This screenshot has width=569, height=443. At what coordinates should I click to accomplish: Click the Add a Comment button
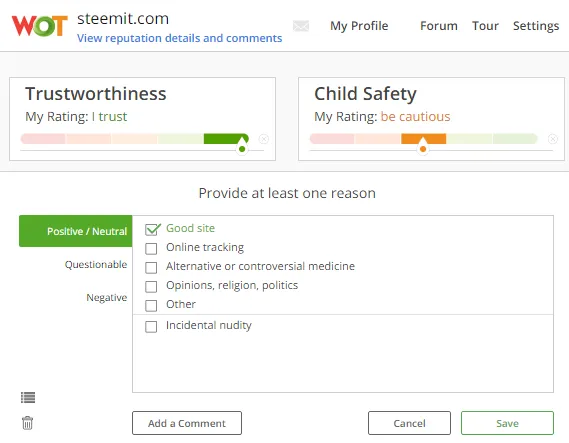pyautogui.click(x=187, y=423)
